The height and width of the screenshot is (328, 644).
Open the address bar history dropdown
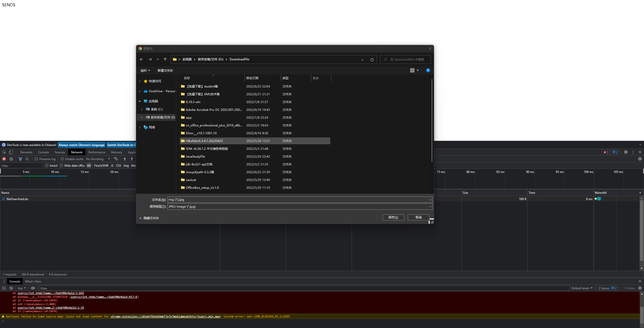tap(363, 60)
